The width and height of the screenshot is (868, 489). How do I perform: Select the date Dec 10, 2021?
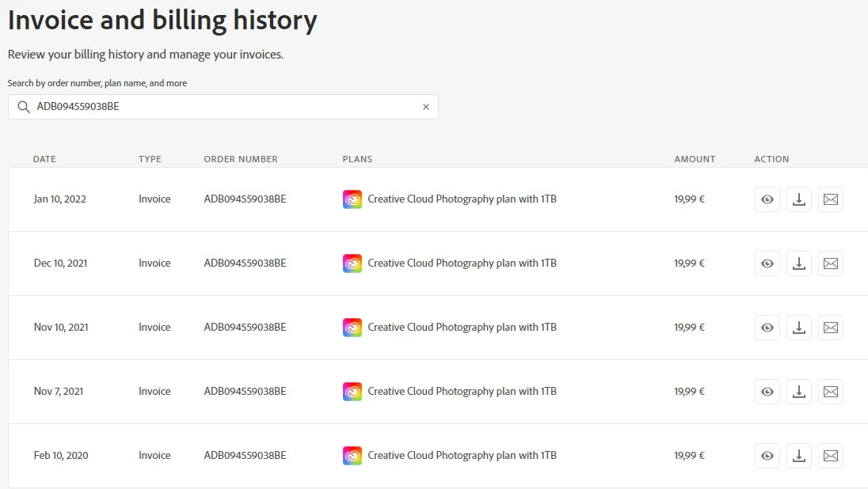point(60,263)
